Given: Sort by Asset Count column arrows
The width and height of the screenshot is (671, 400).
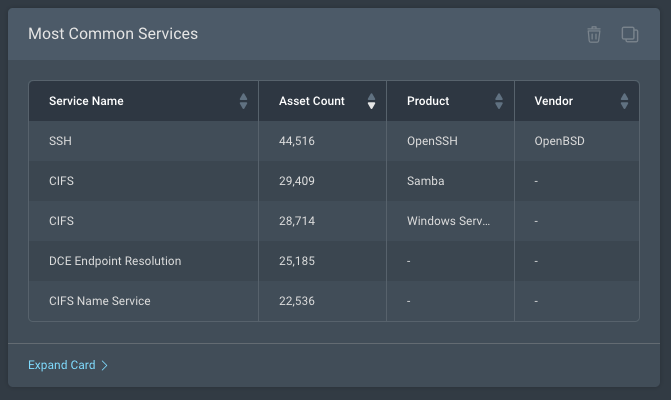Looking at the screenshot, I should click(x=371, y=101).
